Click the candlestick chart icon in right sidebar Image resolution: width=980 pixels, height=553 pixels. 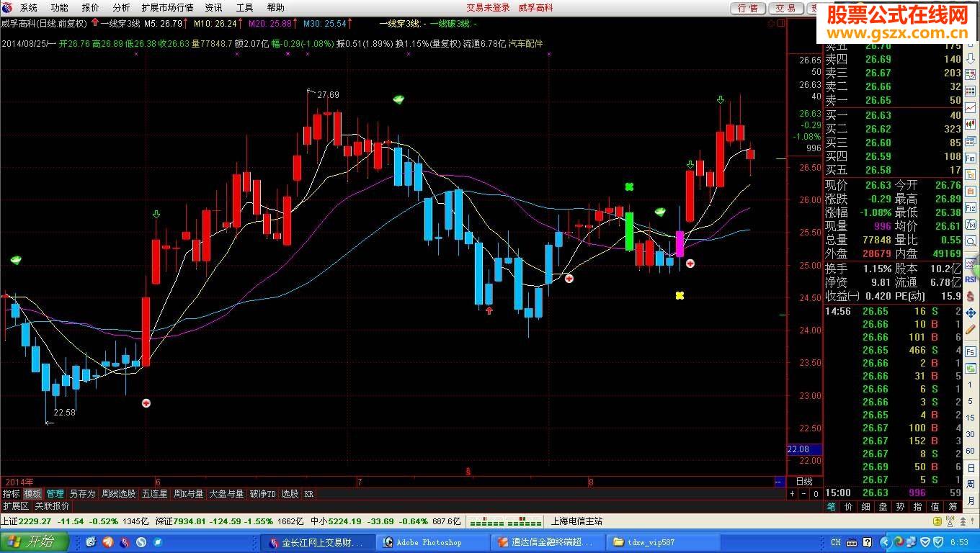(x=971, y=124)
